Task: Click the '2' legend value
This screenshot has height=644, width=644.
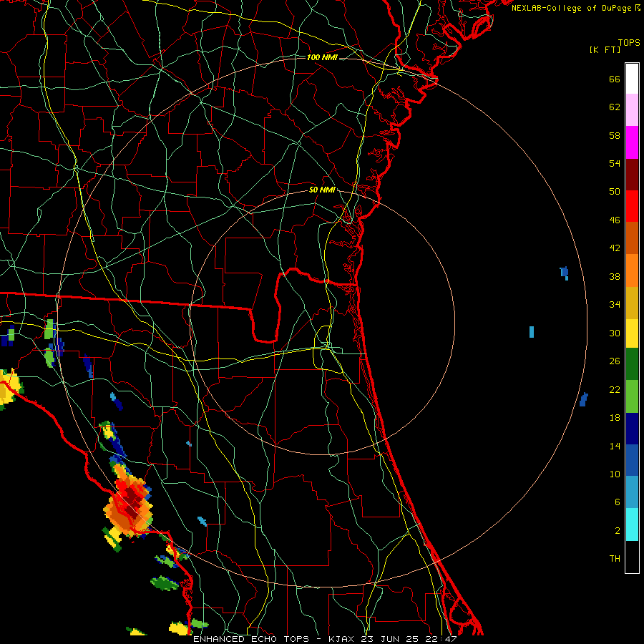Action: [x=618, y=531]
